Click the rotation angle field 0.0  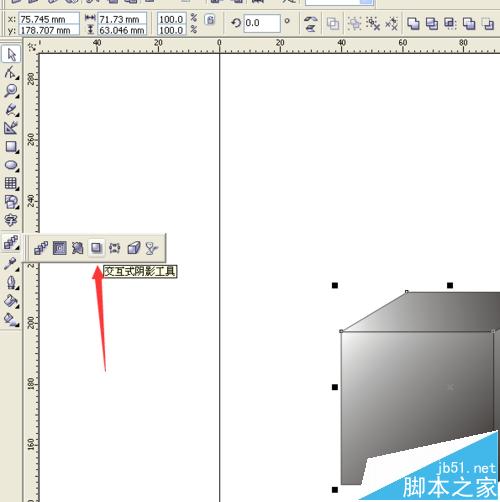click(262, 23)
